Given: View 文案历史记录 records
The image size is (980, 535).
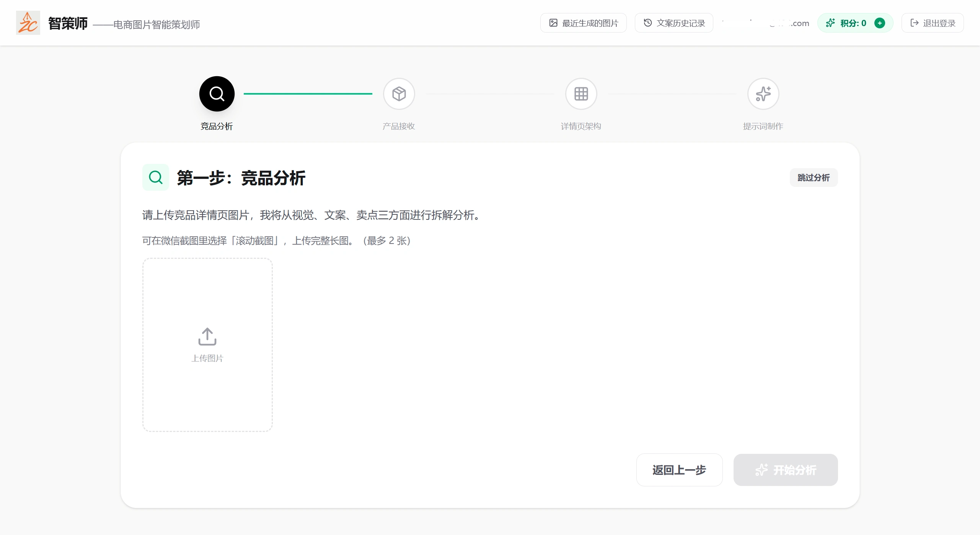Looking at the screenshot, I should pyautogui.click(x=673, y=23).
